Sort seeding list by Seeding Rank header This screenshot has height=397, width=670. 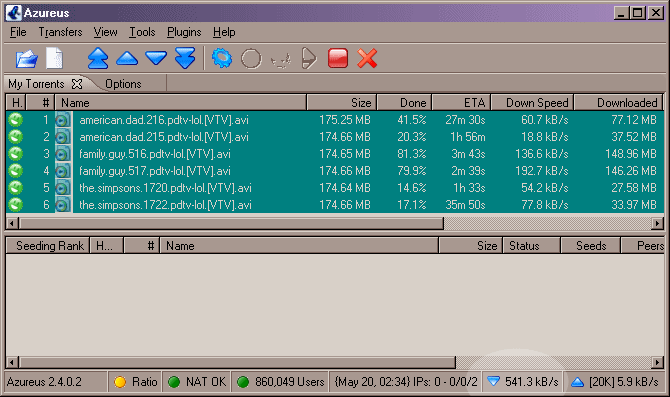coord(48,246)
